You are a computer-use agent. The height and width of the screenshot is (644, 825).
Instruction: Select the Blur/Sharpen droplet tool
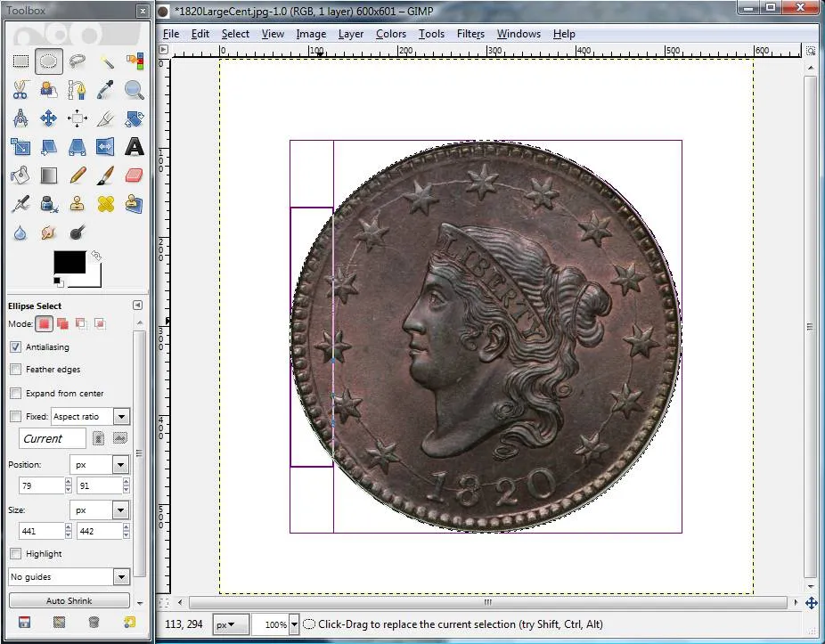(20, 232)
